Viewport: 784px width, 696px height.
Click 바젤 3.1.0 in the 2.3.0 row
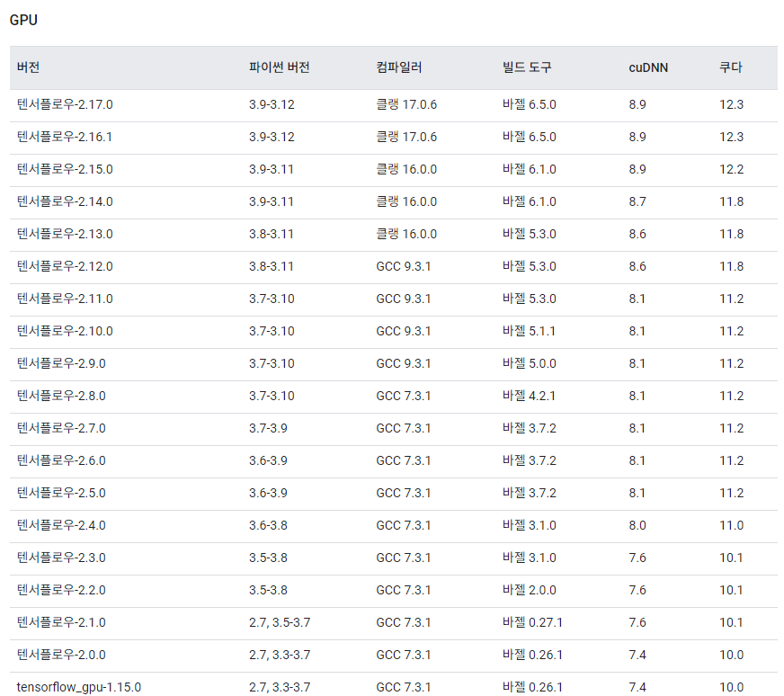tap(530, 558)
